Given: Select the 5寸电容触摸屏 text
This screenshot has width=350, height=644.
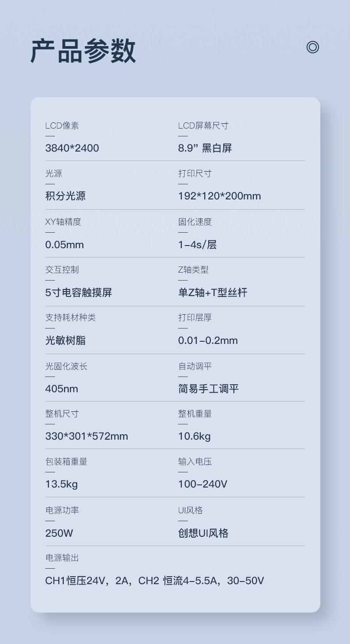Looking at the screenshot, I should click(x=78, y=293).
